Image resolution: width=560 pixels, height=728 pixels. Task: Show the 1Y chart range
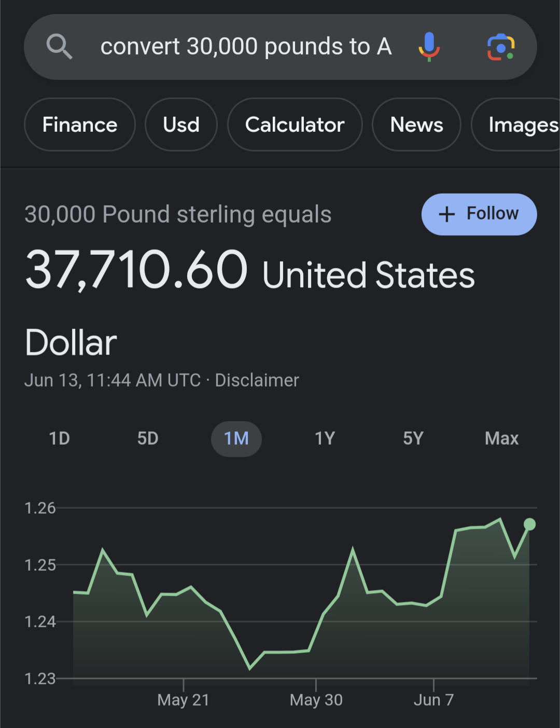click(x=325, y=438)
